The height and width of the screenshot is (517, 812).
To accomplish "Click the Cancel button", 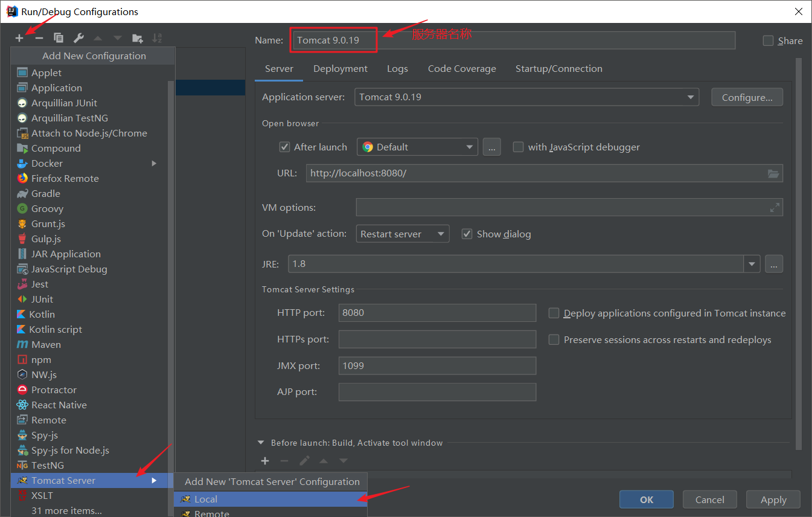I will click(x=710, y=499).
